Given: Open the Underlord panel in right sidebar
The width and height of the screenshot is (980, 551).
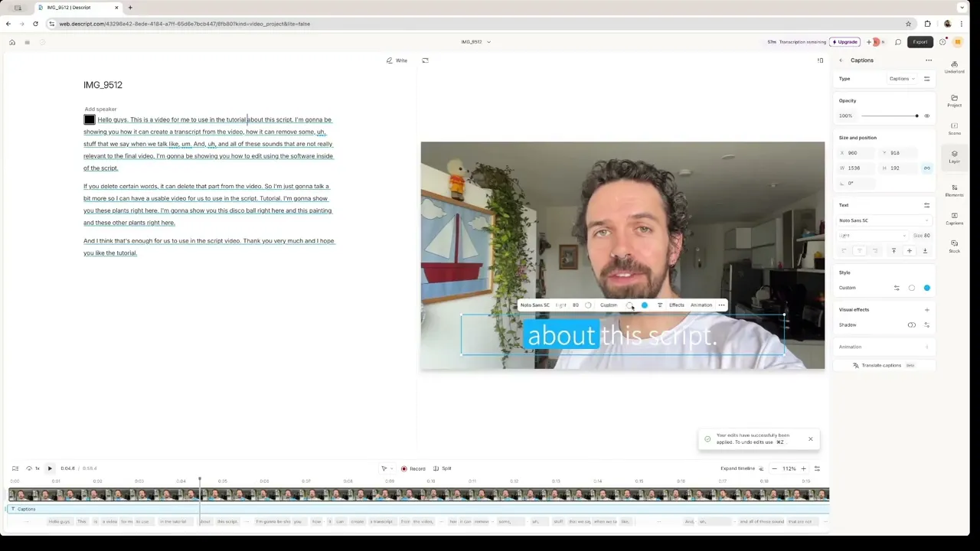Looking at the screenshot, I should 955,67.
